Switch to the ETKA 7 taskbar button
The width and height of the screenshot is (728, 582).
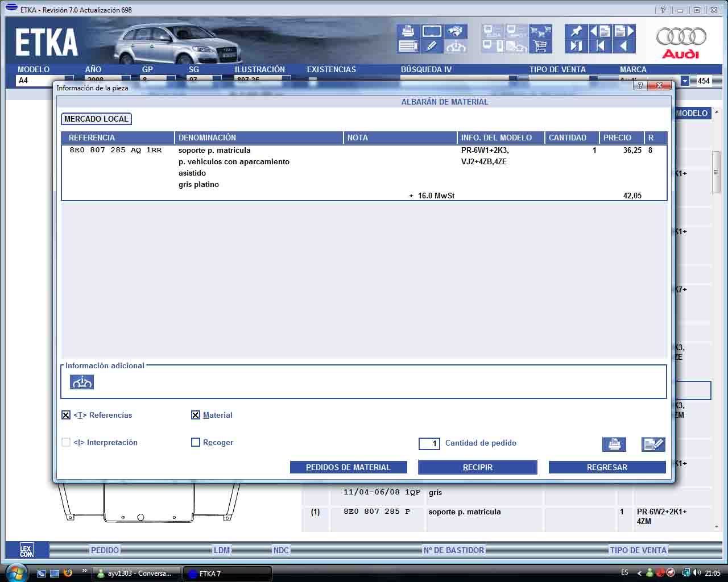pos(227,573)
